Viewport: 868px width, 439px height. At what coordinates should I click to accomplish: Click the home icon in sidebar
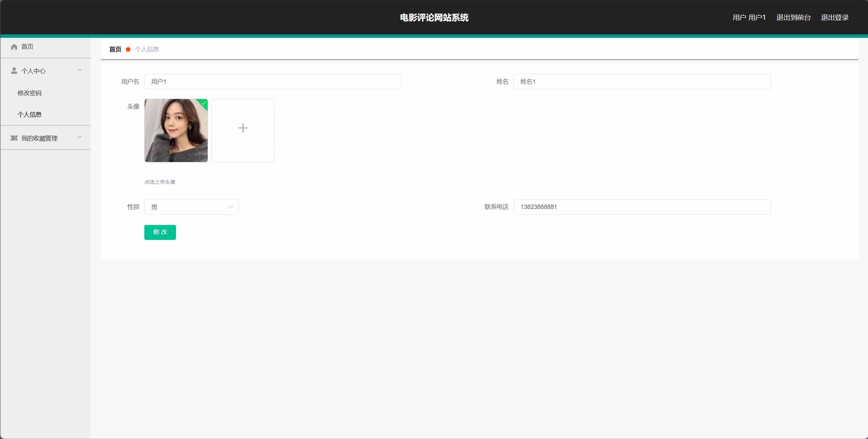(x=14, y=47)
